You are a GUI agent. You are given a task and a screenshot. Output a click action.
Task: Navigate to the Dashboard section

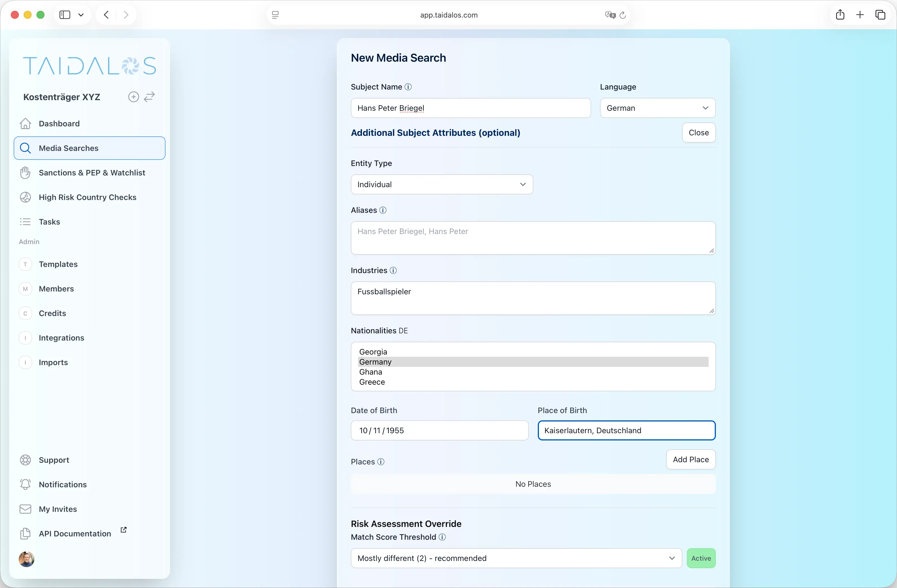pos(59,124)
